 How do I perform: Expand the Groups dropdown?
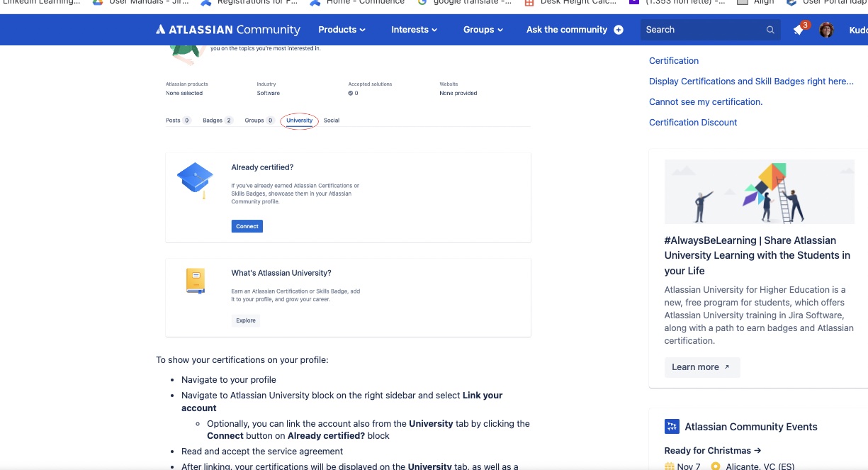(x=483, y=30)
